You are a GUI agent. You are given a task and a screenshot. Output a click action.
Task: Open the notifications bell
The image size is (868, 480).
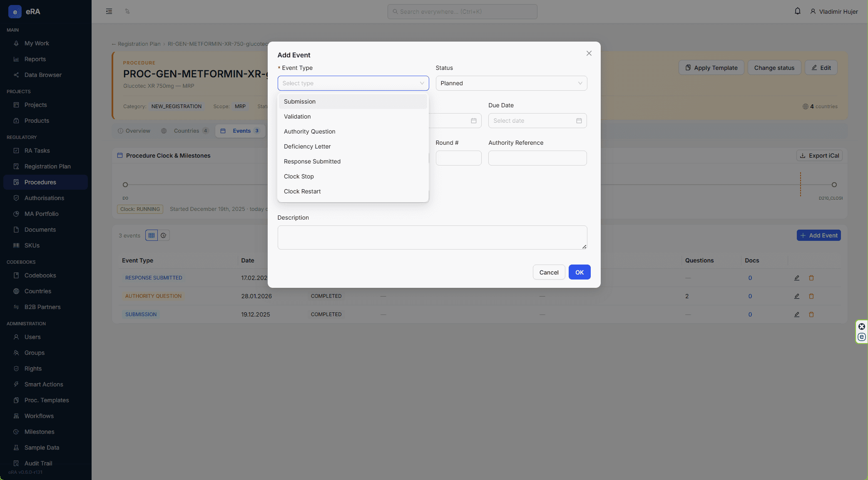pos(797,11)
